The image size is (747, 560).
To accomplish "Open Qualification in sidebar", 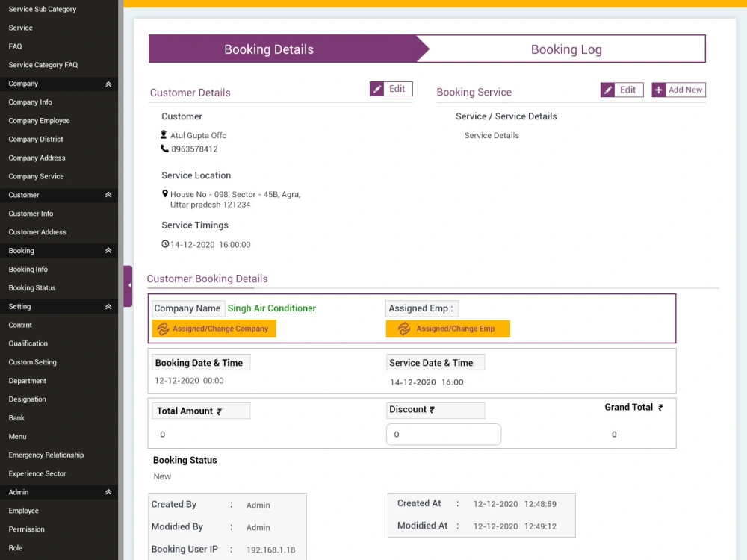I will pyautogui.click(x=28, y=343).
